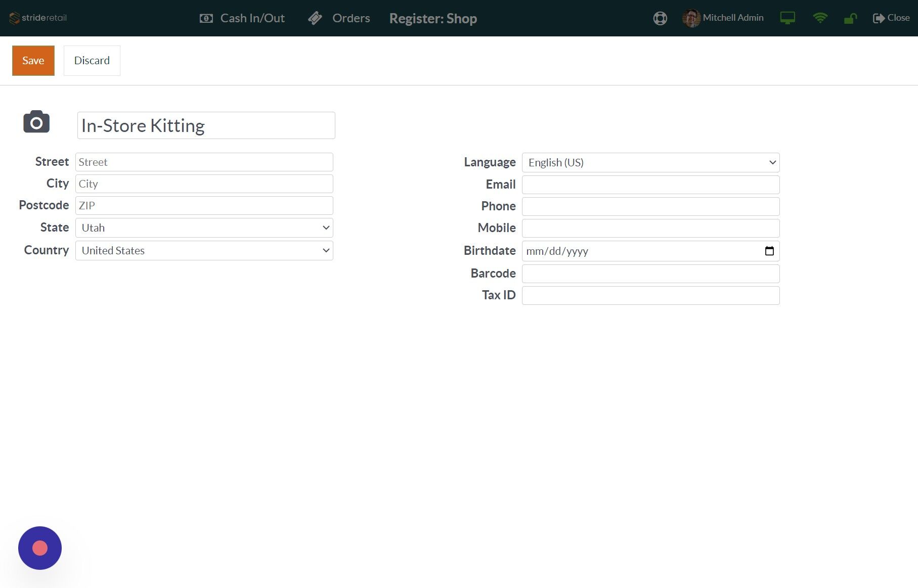Open the customer support headset icon

pos(660,18)
